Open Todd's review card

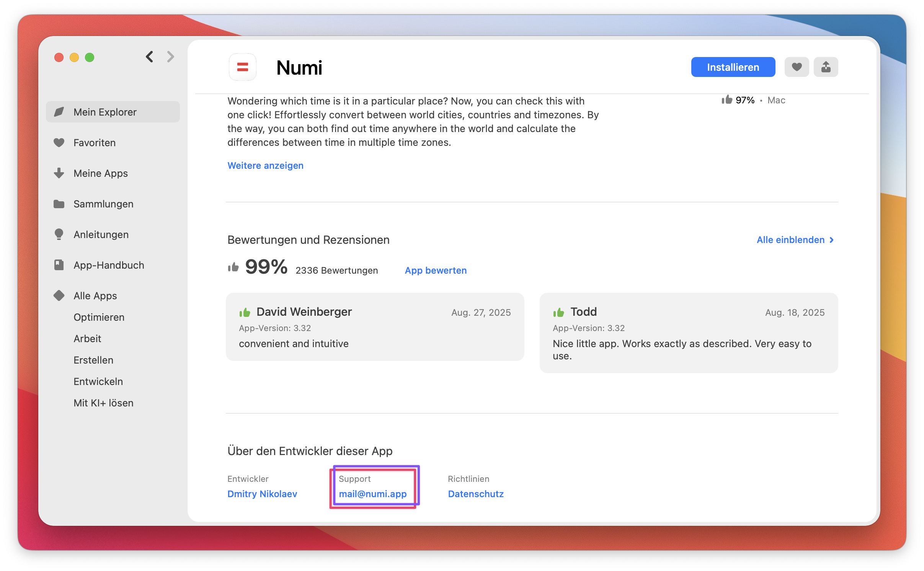[689, 333]
